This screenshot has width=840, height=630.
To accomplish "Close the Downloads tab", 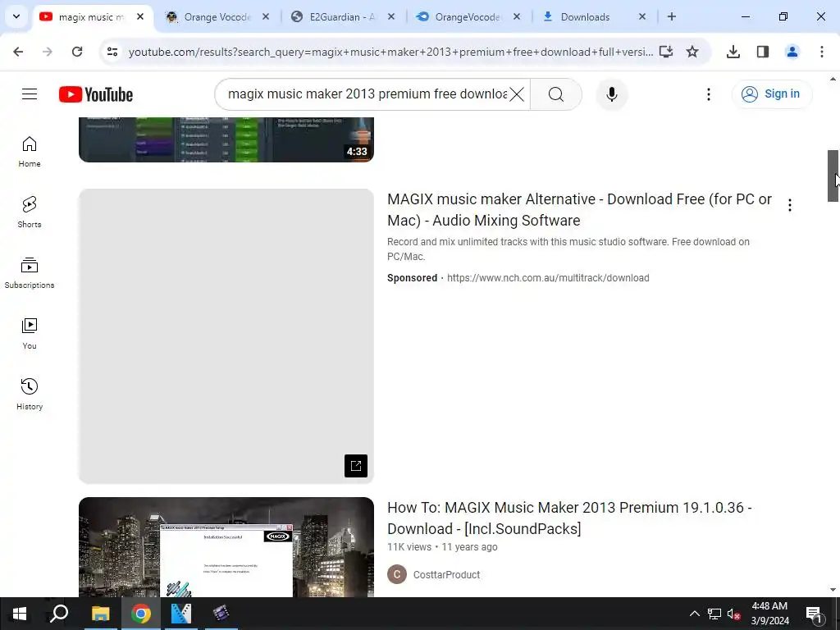I will (642, 17).
